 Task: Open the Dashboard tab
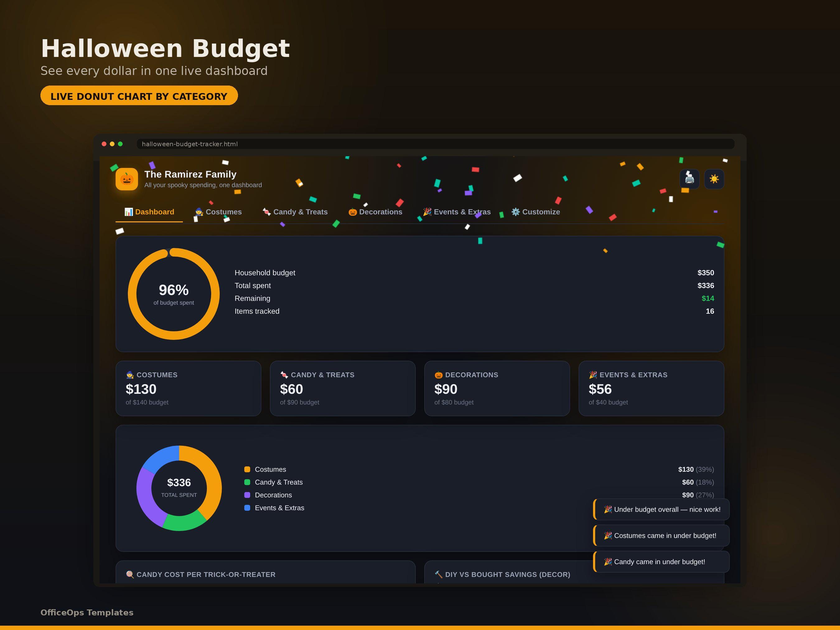click(x=149, y=212)
